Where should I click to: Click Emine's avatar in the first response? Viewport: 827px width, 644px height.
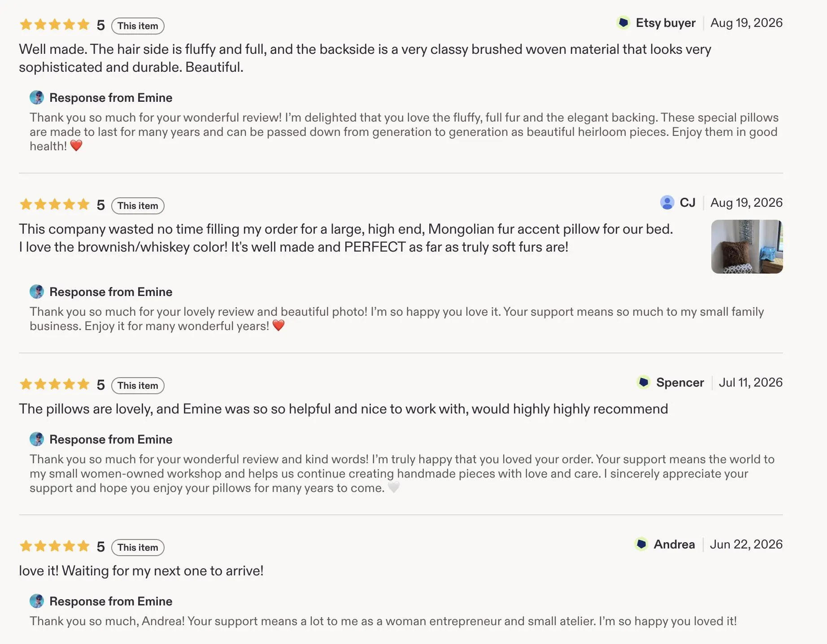(37, 97)
